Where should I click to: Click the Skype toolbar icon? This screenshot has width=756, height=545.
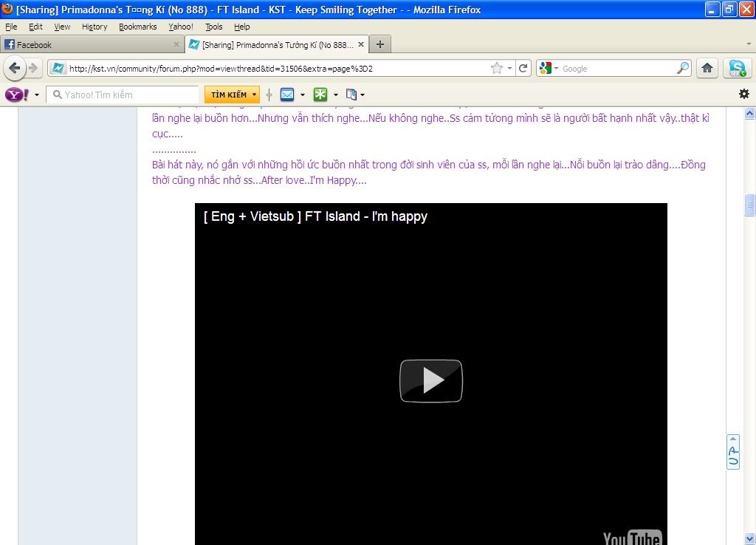click(737, 68)
